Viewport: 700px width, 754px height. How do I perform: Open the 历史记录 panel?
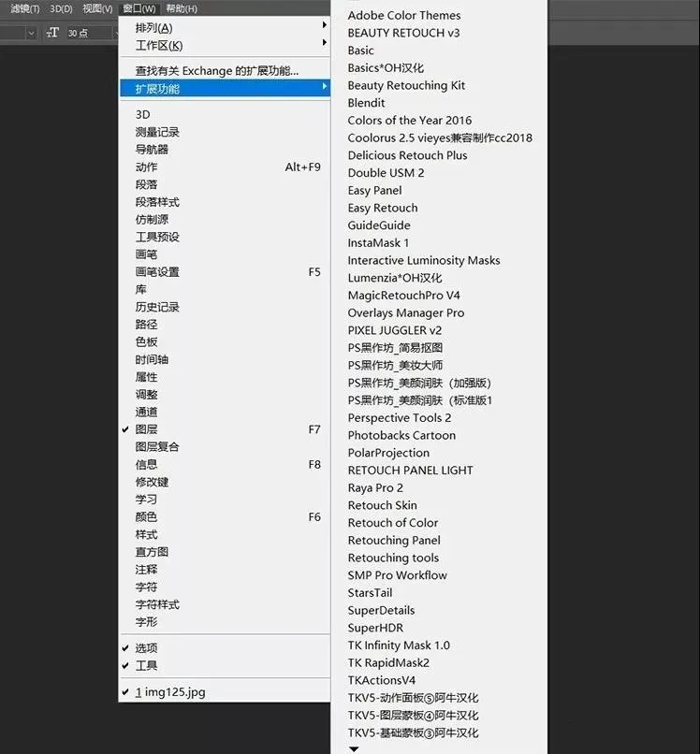[x=225, y=307]
